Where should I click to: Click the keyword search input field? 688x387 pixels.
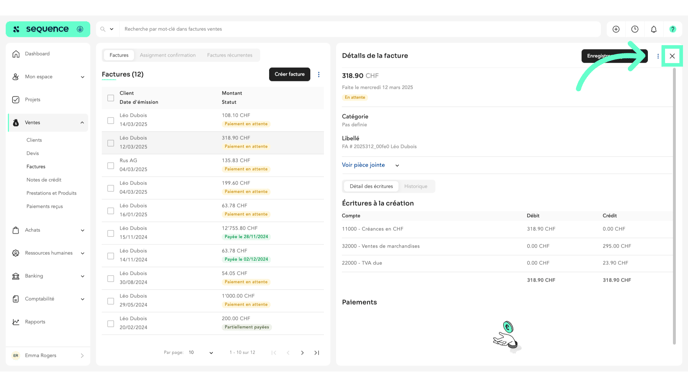point(360,29)
